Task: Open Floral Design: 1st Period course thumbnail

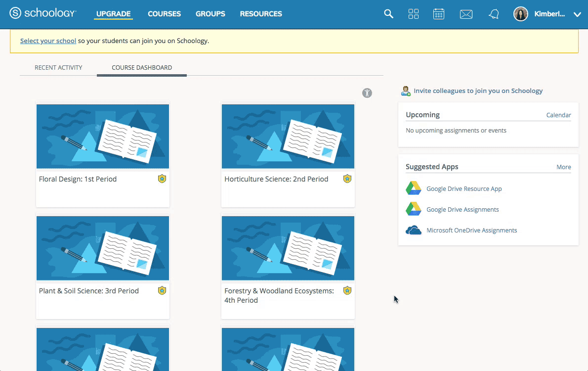Action: pos(103,137)
